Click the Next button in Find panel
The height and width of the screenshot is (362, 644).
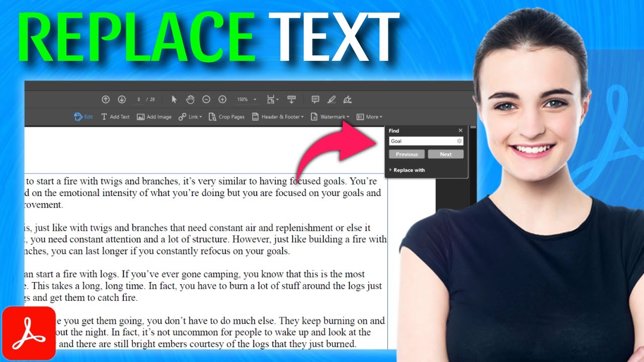(446, 154)
